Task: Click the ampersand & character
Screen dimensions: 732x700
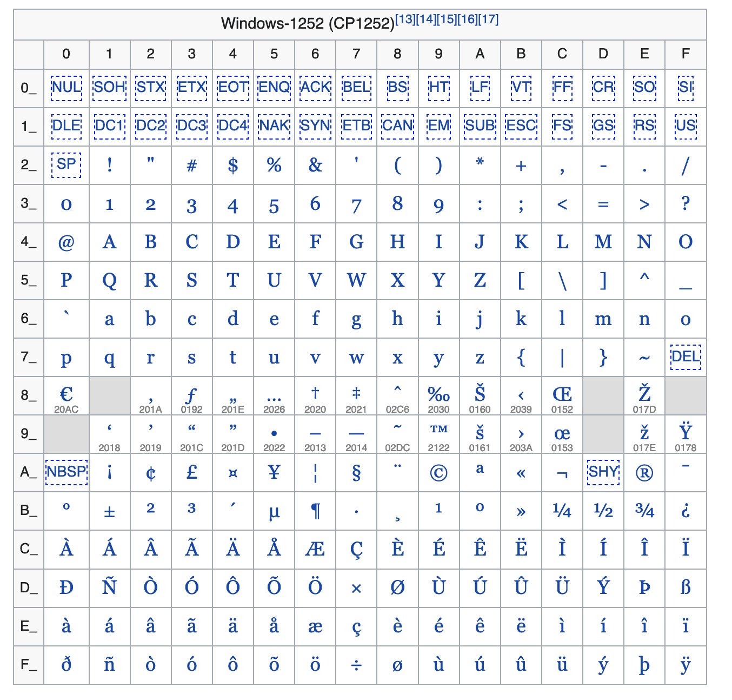Action: click(315, 165)
